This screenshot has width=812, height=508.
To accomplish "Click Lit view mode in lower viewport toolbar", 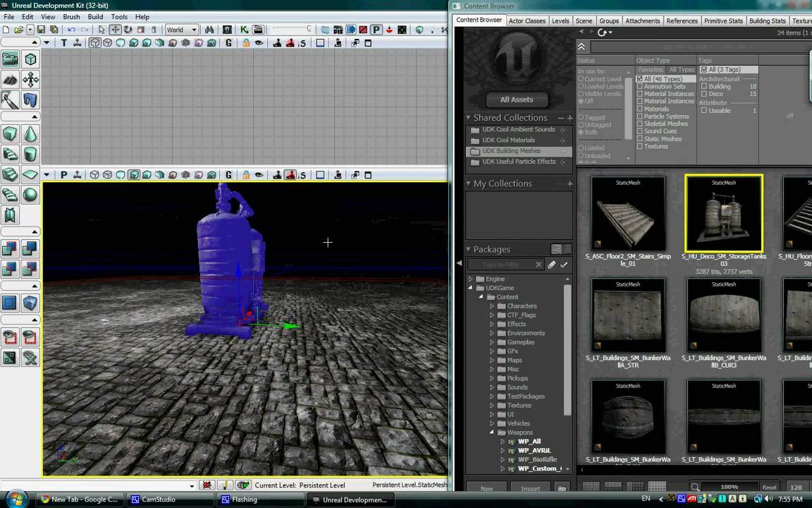I will pos(134,175).
